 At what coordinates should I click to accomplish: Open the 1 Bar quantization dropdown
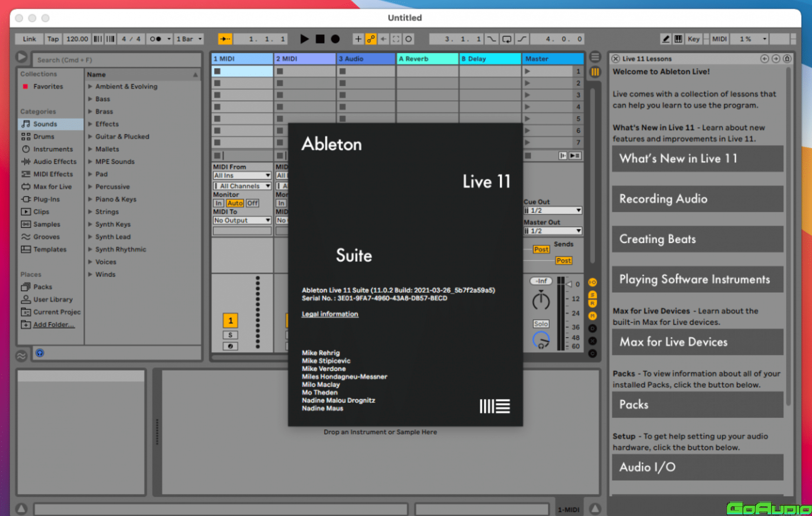[189, 39]
